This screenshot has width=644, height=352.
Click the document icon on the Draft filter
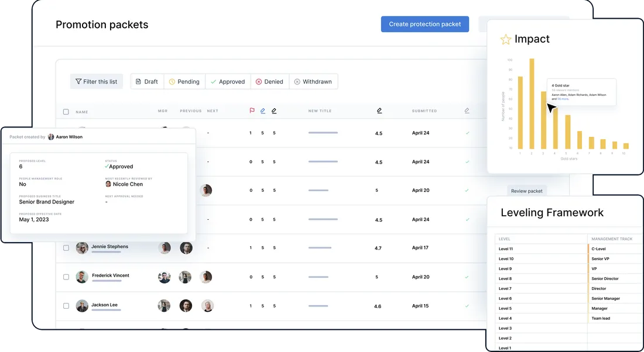point(138,81)
